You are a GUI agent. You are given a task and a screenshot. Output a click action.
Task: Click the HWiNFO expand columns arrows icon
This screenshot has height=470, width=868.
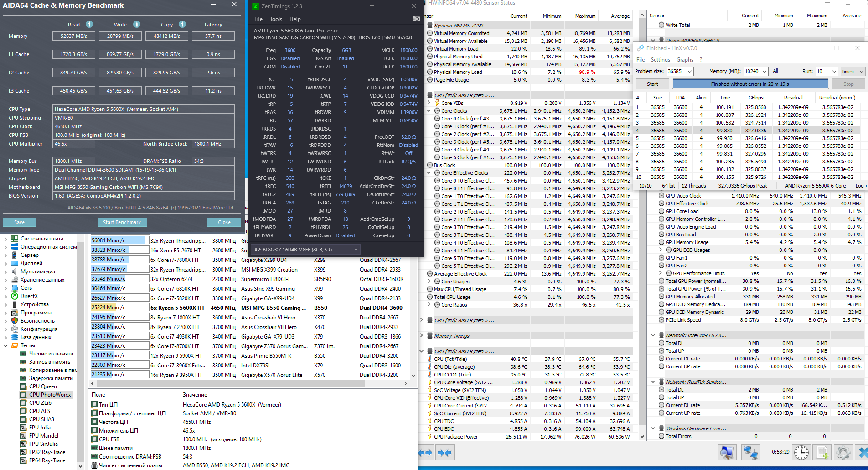pyautogui.click(x=425, y=453)
